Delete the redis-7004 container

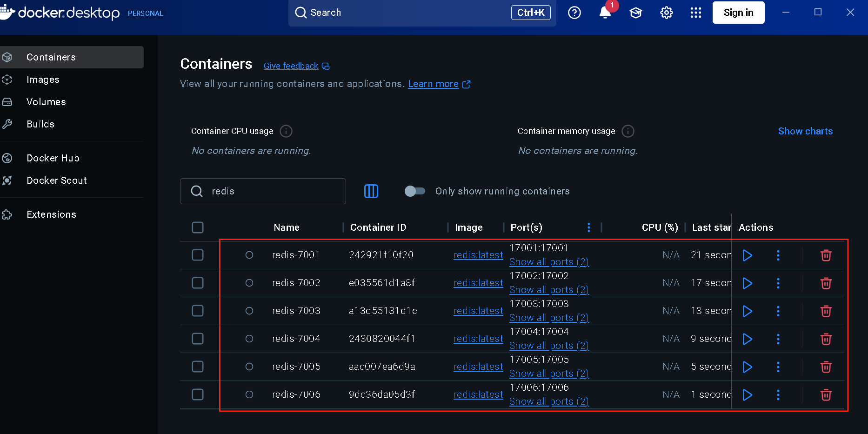[826, 339]
